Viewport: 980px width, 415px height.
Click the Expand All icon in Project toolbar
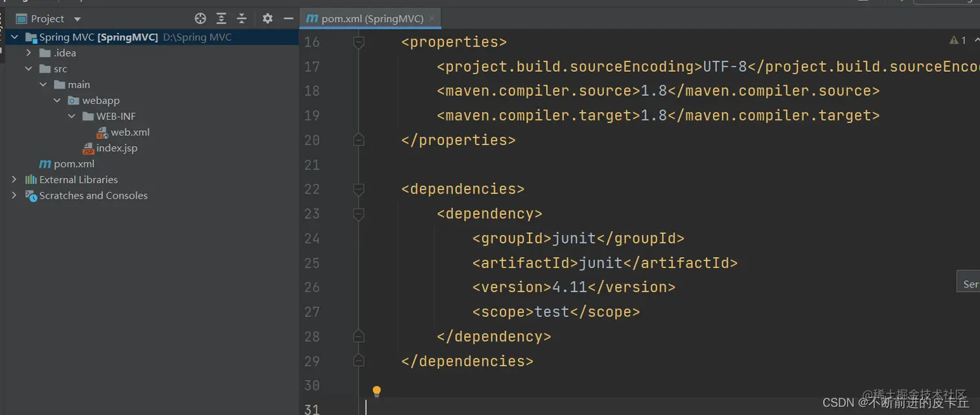(221, 19)
